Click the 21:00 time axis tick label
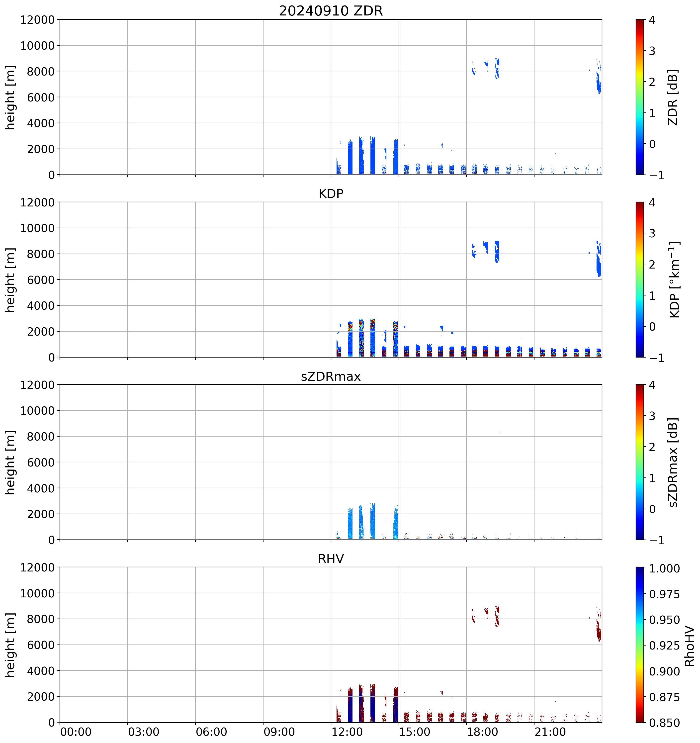 (x=550, y=732)
